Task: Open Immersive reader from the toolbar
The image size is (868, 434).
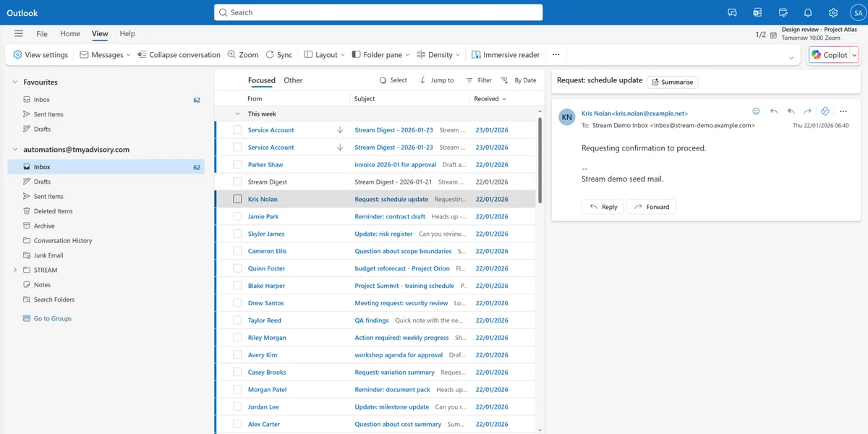Action: tap(505, 54)
